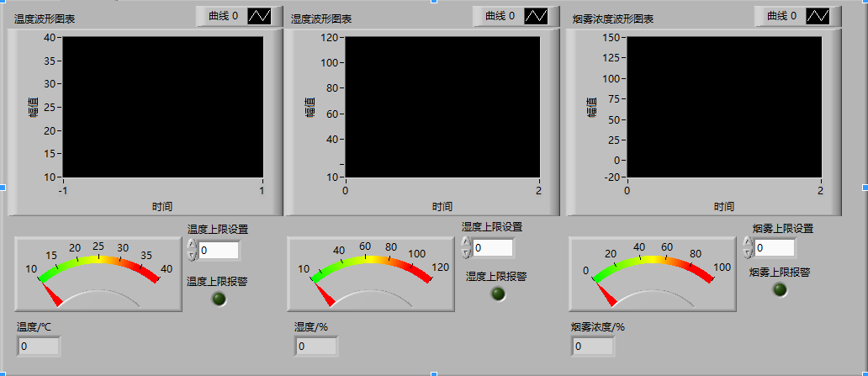Click the temperature gauge red needle
Image resolution: width=868 pixels, height=376 pixels.
pyautogui.click(x=50, y=293)
